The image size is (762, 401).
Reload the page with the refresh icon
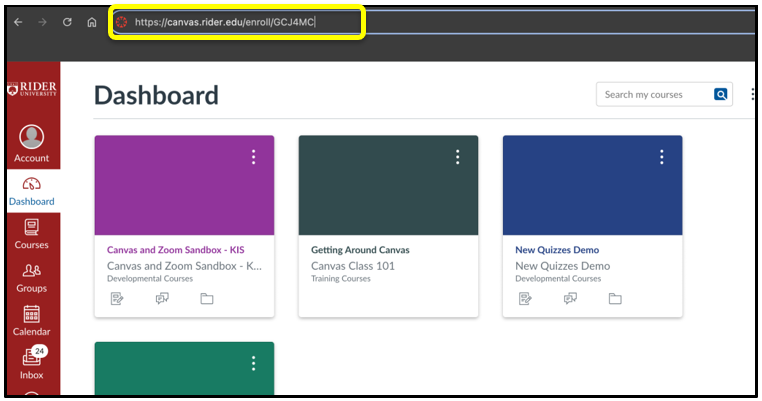[x=67, y=22]
